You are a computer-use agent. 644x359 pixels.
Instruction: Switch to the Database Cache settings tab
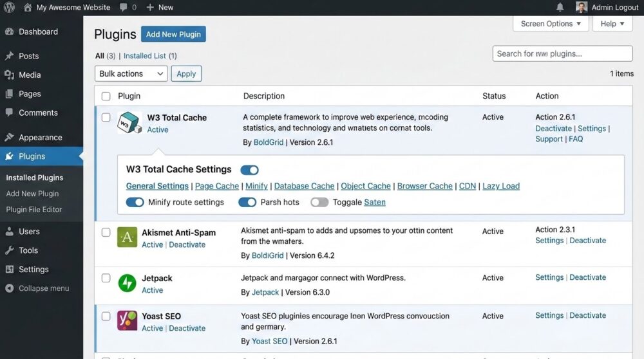coord(304,186)
